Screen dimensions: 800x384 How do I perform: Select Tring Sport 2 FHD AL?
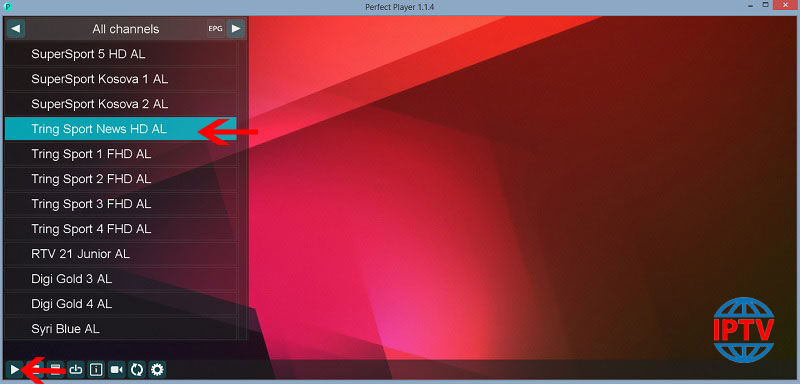click(120, 179)
